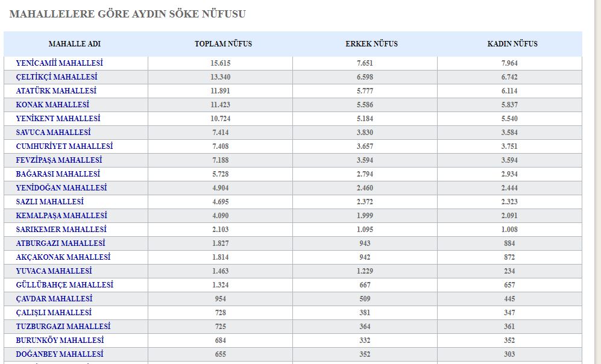Open the ÇELTİKÇİ MAHALLESİ link
The height and width of the screenshot is (364, 601).
(x=57, y=77)
